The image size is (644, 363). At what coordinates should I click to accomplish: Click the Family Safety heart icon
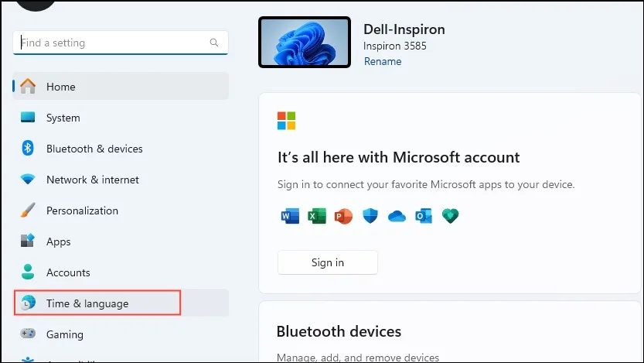click(x=450, y=216)
